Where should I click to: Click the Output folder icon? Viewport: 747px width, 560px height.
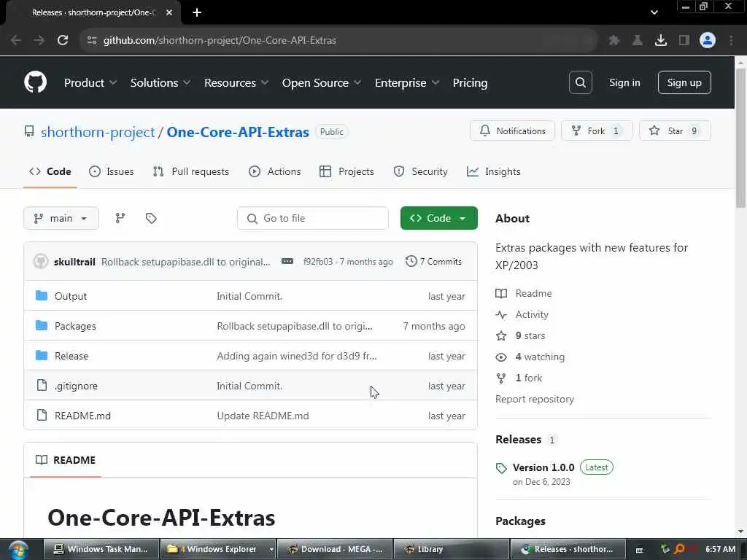[42, 296]
